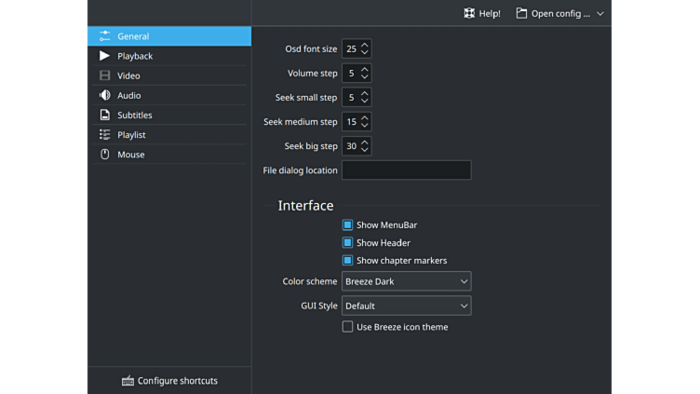
Task: Click Configure shortcuts button
Action: tap(170, 381)
